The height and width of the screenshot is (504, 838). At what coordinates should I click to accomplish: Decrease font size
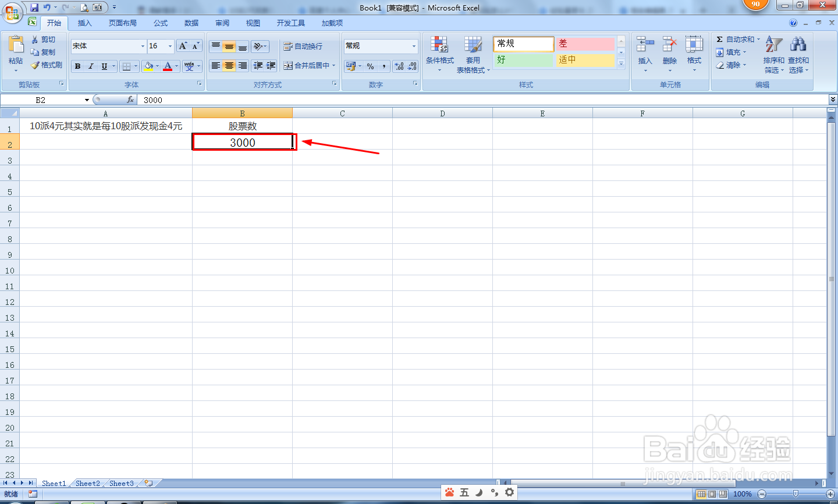click(x=196, y=46)
